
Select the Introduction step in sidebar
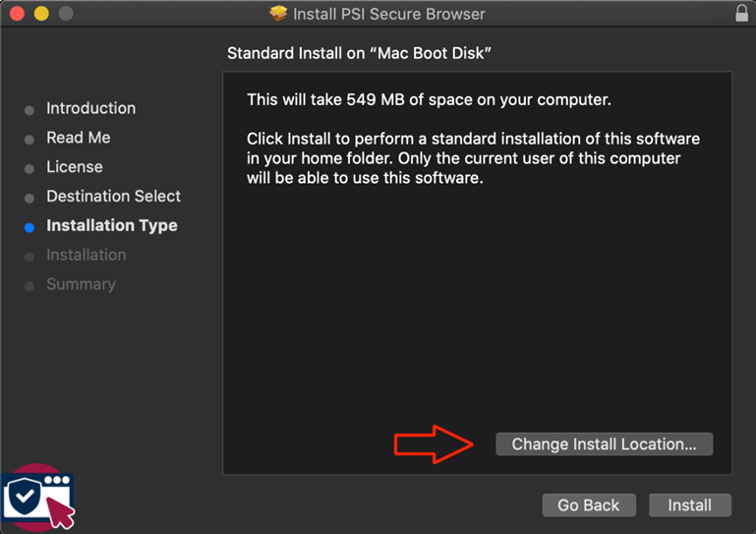tap(91, 108)
